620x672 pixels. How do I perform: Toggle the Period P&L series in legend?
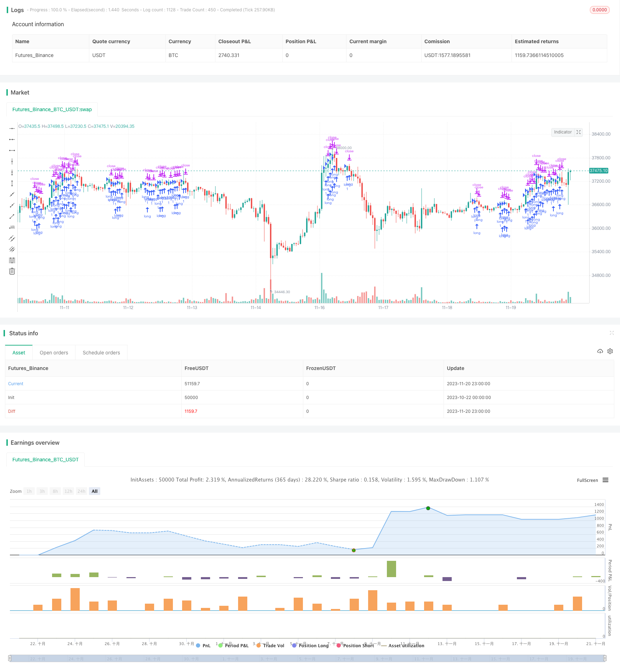coord(233,645)
